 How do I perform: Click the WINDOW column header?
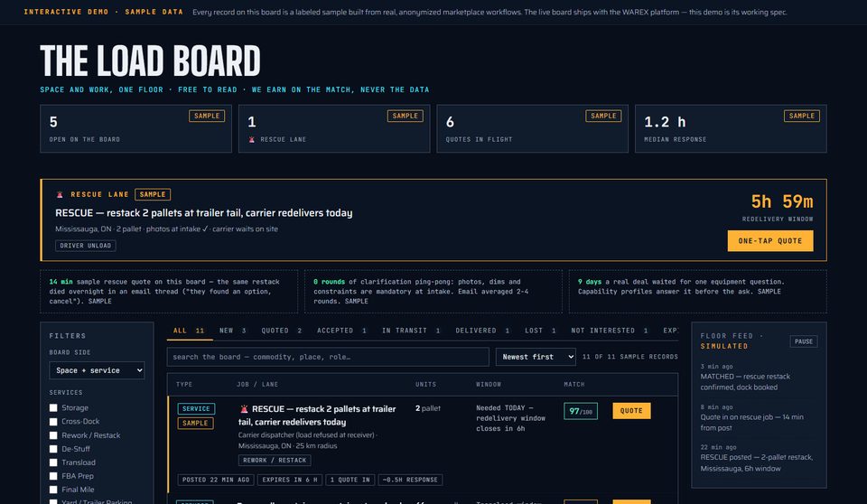[x=489, y=385]
